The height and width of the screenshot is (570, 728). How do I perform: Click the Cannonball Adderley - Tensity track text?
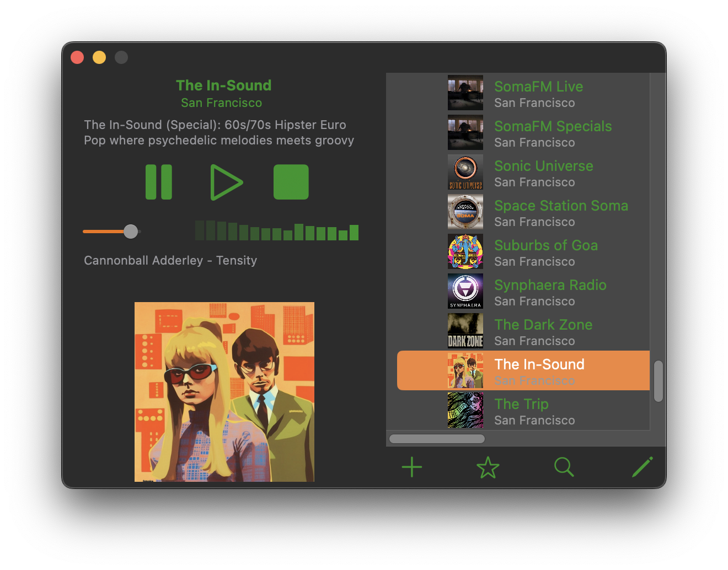click(170, 260)
